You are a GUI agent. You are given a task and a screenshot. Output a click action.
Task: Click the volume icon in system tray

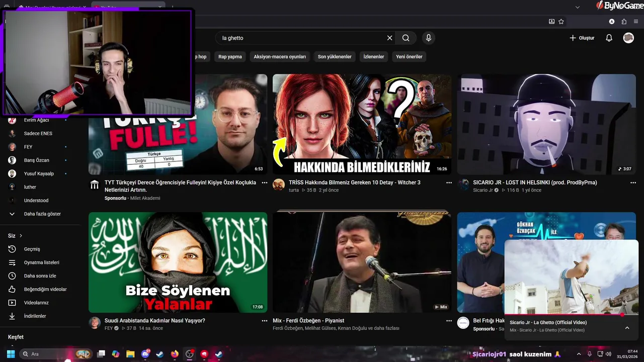pyautogui.click(x=608, y=354)
